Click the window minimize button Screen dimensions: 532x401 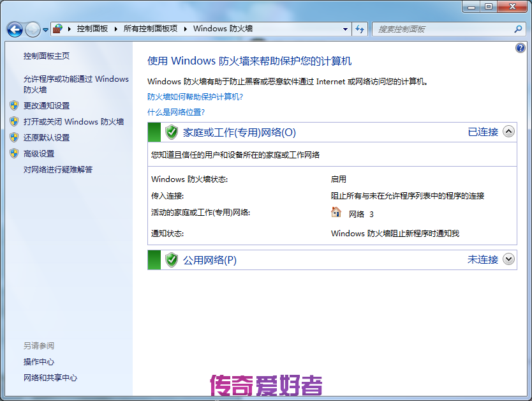[471, 6]
